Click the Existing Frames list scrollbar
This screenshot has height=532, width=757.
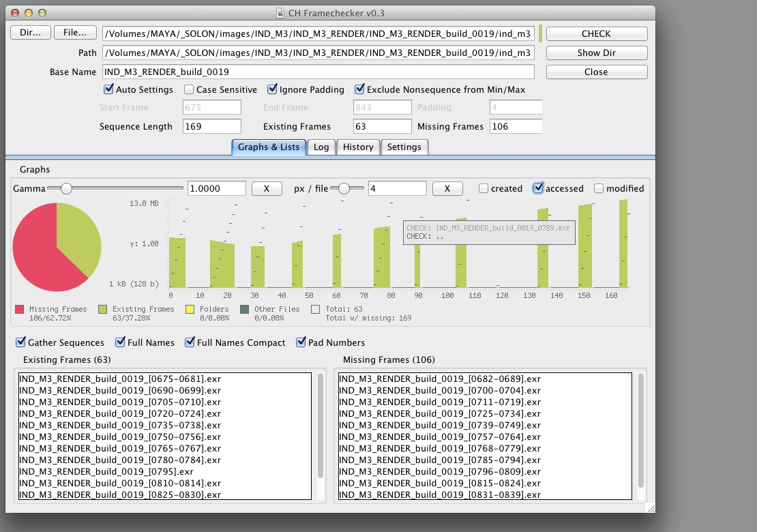coord(320,425)
